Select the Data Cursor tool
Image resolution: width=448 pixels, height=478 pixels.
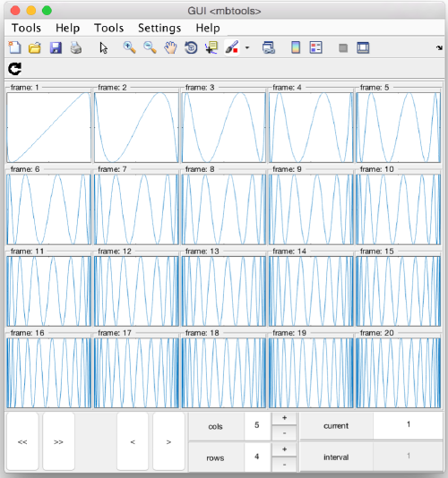click(x=211, y=47)
